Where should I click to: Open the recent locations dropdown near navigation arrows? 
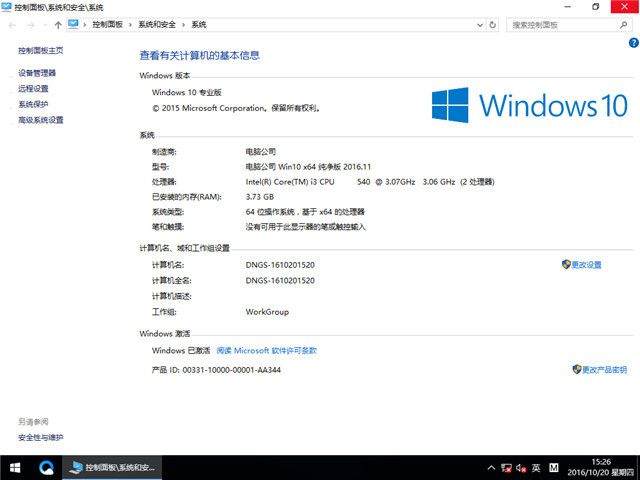44,24
